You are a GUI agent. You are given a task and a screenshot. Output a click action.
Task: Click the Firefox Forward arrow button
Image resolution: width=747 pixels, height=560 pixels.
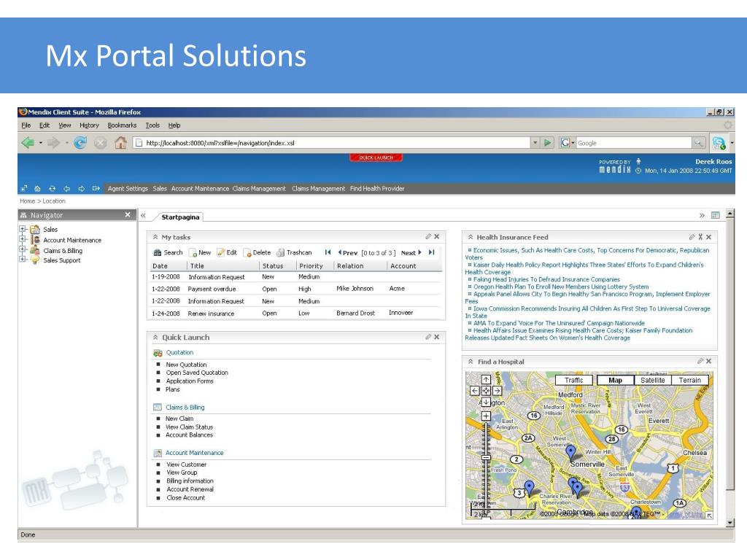coord(53,142)
